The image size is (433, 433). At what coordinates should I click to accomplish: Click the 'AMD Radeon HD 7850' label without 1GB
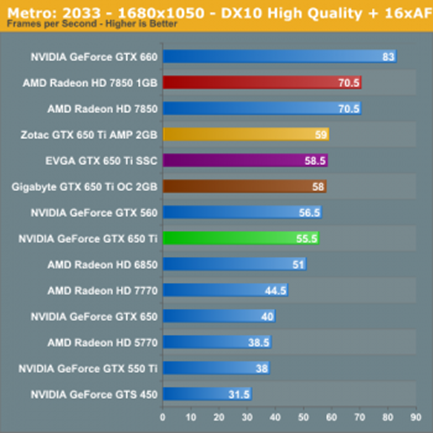point(102,109)
